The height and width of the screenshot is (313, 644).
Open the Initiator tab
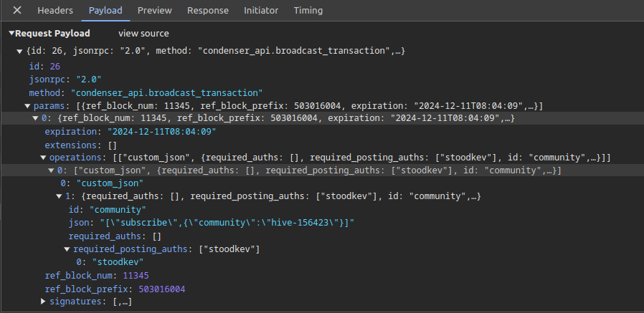(x=261, y=11)
